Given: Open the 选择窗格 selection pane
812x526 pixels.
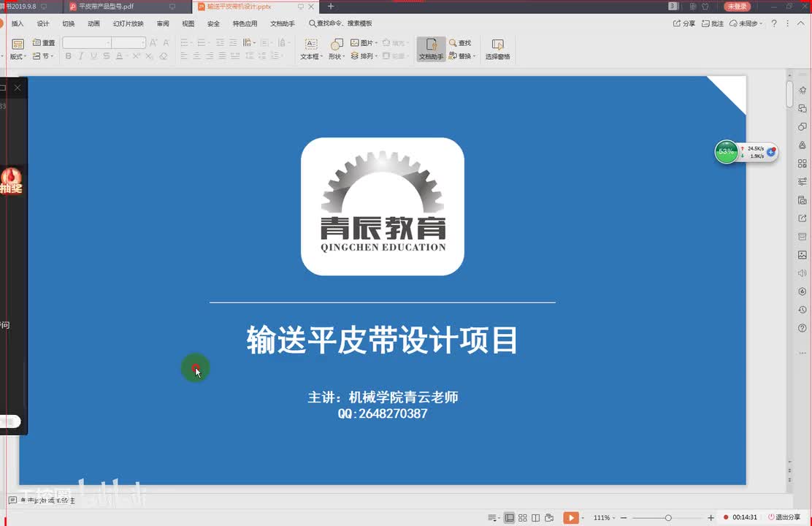Looking at the screenshot, I should tap(498, 49).
